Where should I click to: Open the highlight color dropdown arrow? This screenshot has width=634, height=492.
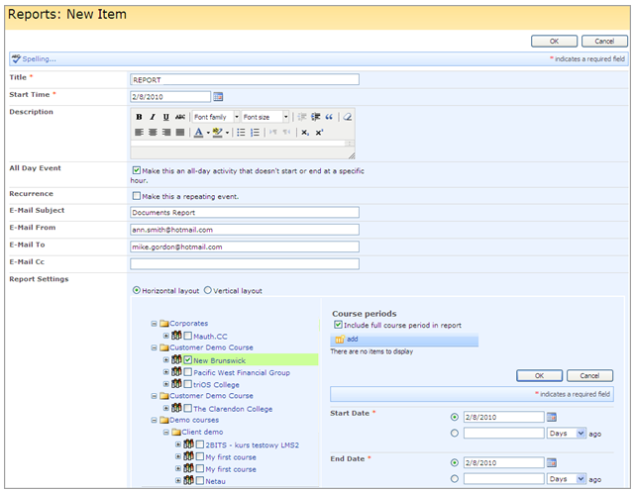click(227, 133)
